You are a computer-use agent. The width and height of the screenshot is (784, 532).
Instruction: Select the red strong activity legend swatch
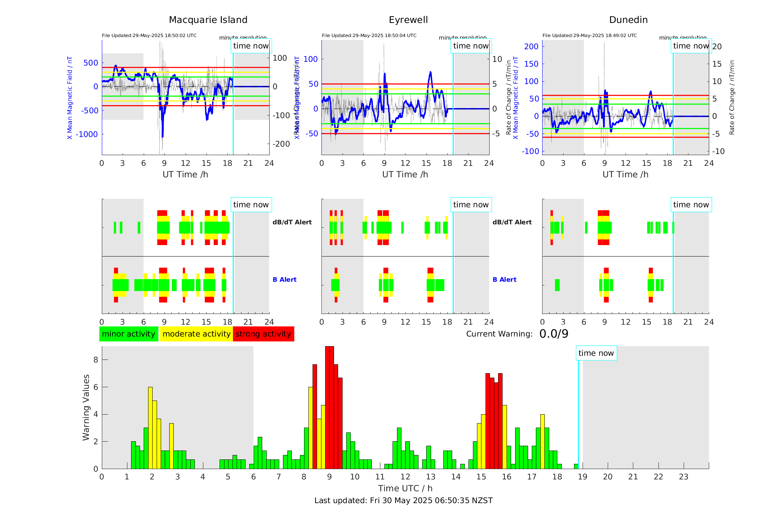point(263,334)
